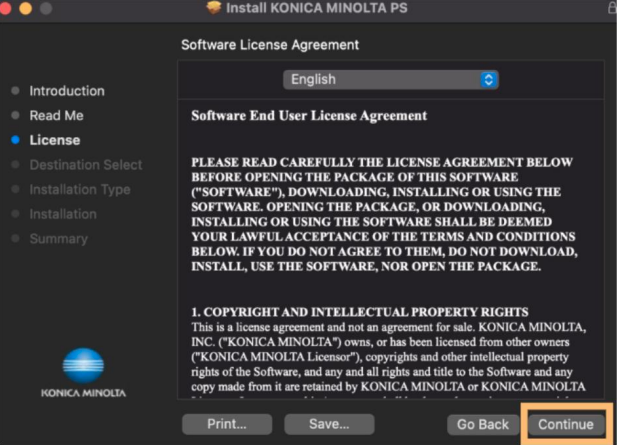Viewport: 617px width, 445px height.
Task: Click the 'Software End User License Agreement' heading
Action: pyautogui.click(x=309, y=116)
